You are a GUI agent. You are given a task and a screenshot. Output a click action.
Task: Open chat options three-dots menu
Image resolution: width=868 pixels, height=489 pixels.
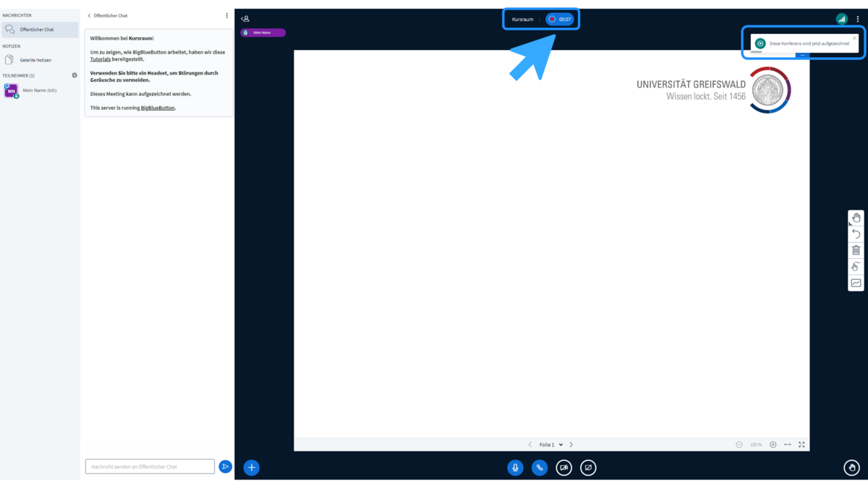(226, 15)
